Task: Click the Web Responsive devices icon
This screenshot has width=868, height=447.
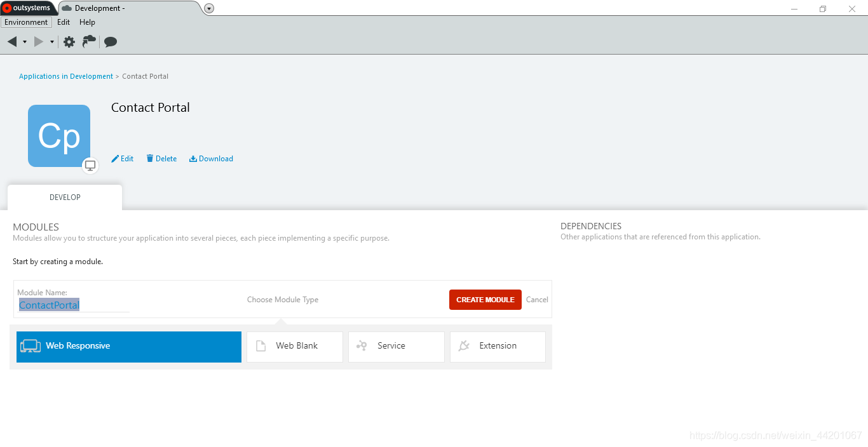Action: (x=31, y=346)
